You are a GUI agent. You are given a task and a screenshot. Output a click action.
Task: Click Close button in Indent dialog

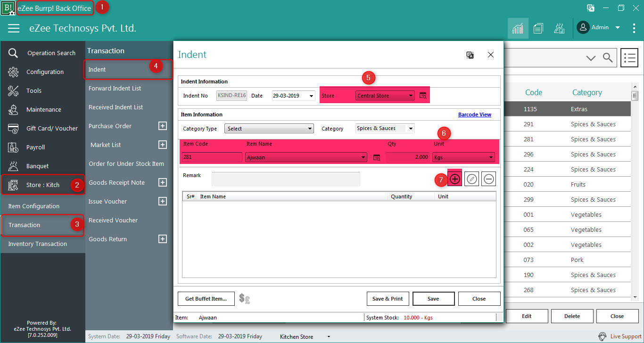click(479, 299)
